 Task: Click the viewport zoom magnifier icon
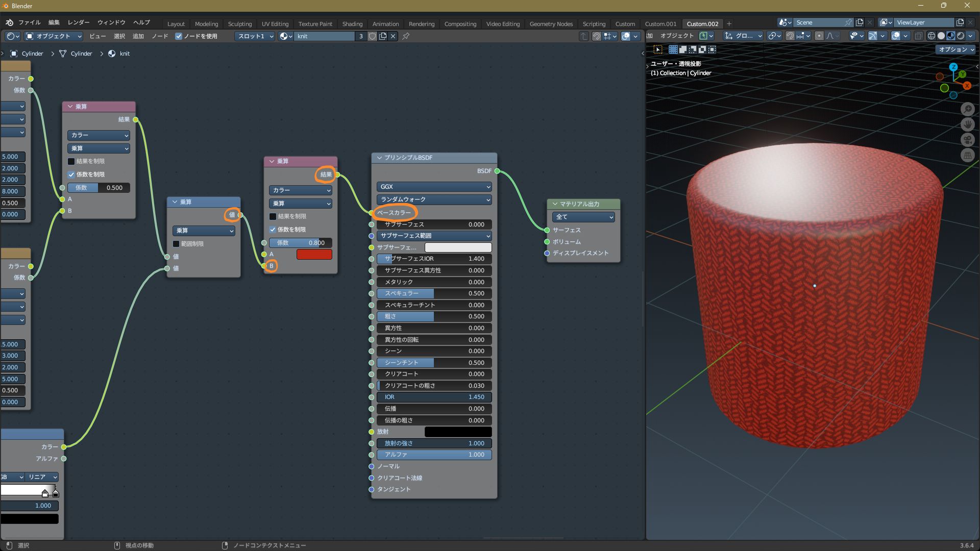point(967,109)
